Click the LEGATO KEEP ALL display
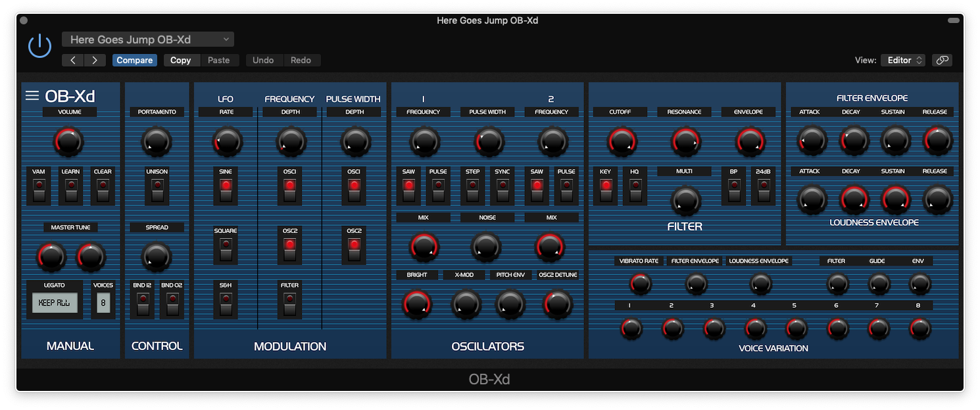980x410 pixels. [x=55, y=303]
